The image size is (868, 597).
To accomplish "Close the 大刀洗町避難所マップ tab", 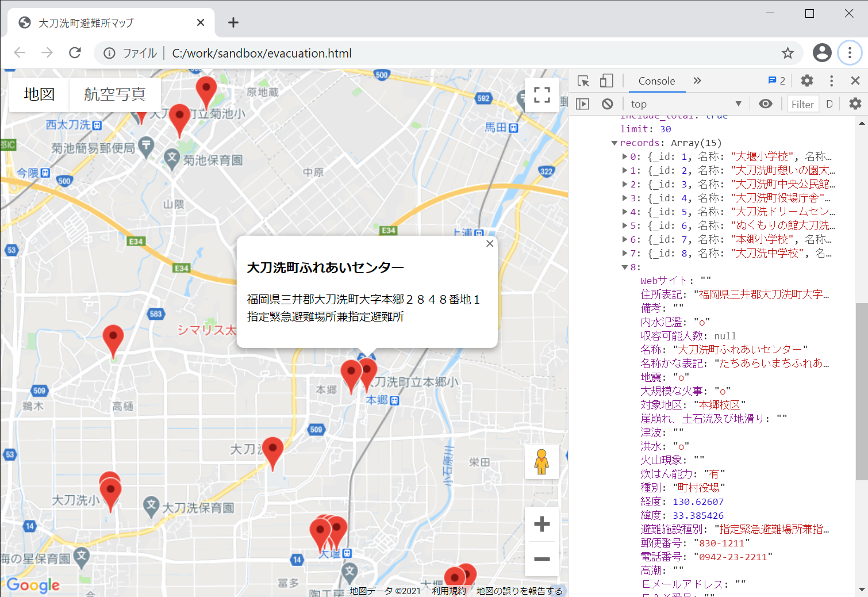I will [x=201, y=22].
